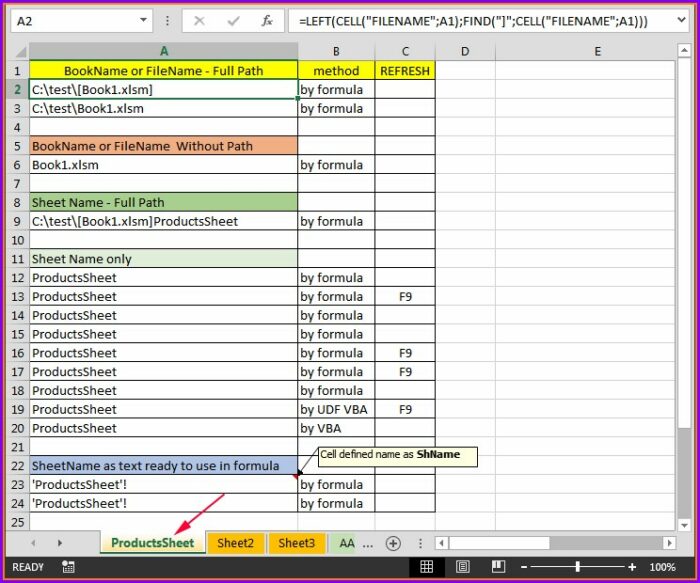Screen dimensions: 700x583
Task: Select row 12 header
Action: tap(17, 278)
